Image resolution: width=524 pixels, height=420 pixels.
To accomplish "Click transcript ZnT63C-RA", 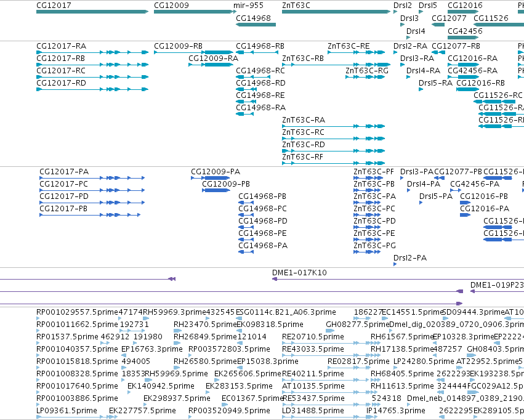I will click(x=304, y=119).
